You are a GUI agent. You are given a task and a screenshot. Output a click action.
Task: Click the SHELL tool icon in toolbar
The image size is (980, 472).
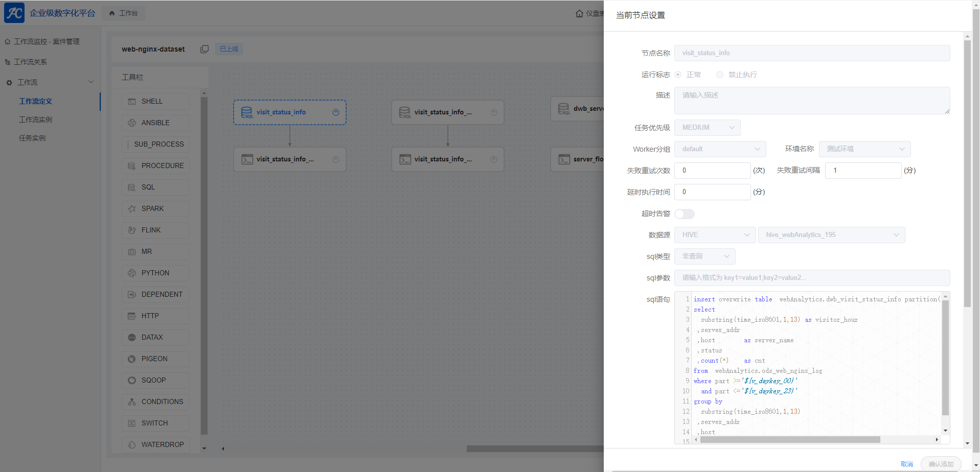click(x=132, y=102)
